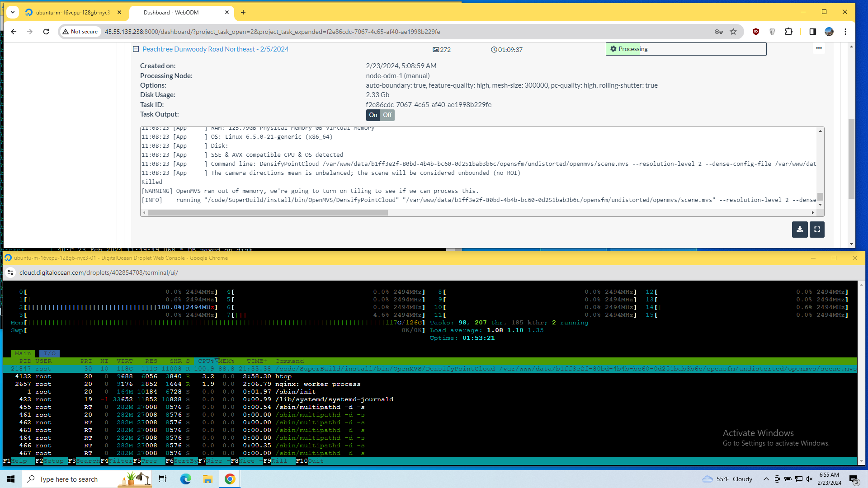Open the saved passwords key icon
The width and height of the screenshot is (868, 488).
point(719,32)
